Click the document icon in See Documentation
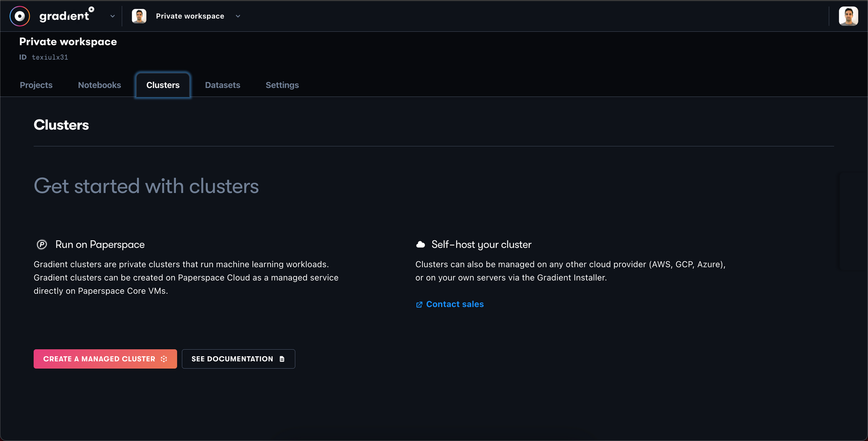 pyautogui.click(x=282, y=359)
